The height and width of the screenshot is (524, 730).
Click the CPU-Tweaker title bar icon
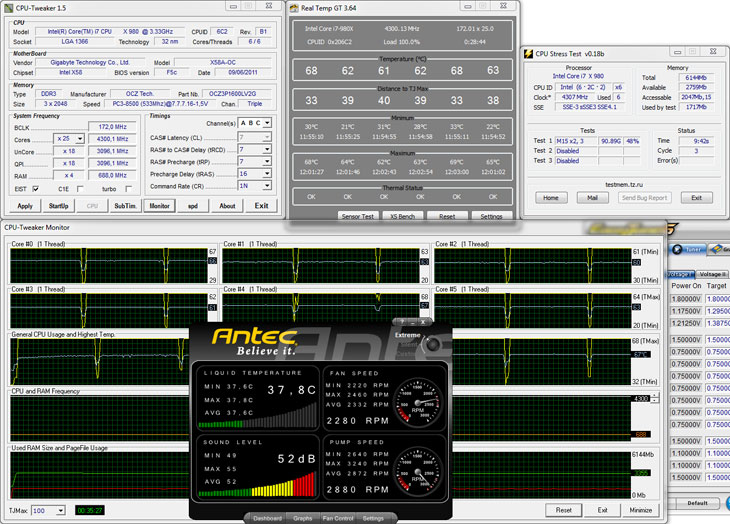point(9,7)
